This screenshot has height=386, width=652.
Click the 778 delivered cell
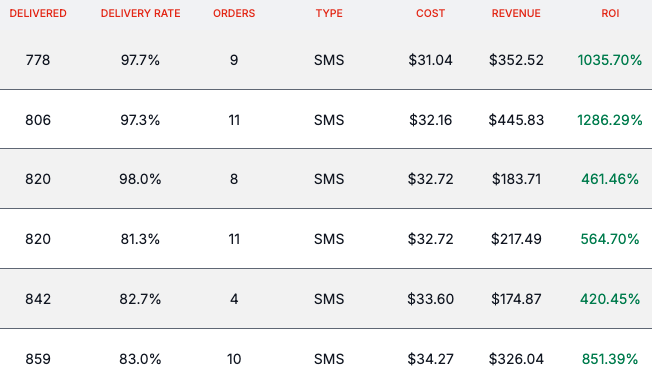(38, 60)
